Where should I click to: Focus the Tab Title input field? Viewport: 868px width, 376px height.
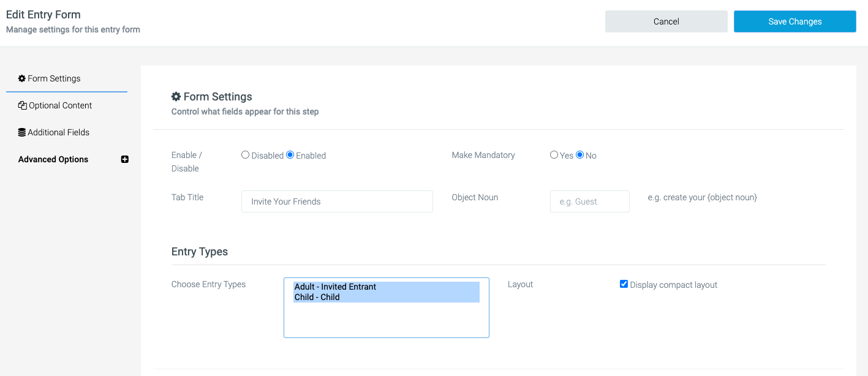point(338,201)
